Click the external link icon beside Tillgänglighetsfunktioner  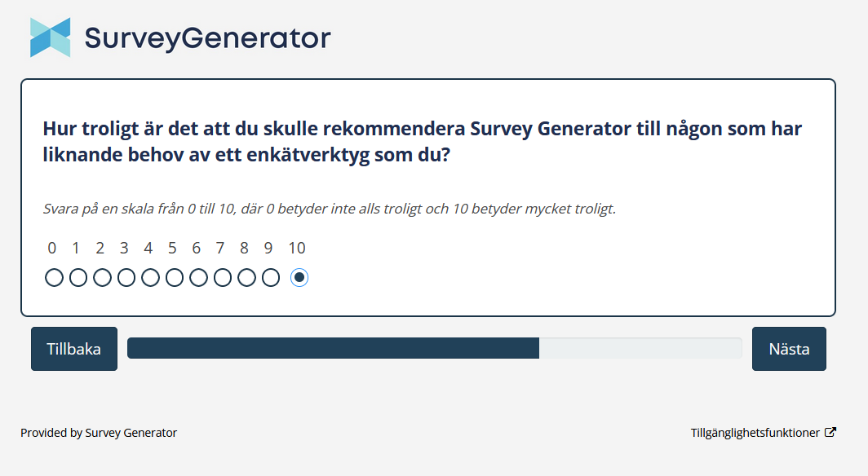[x=830, y=432]
